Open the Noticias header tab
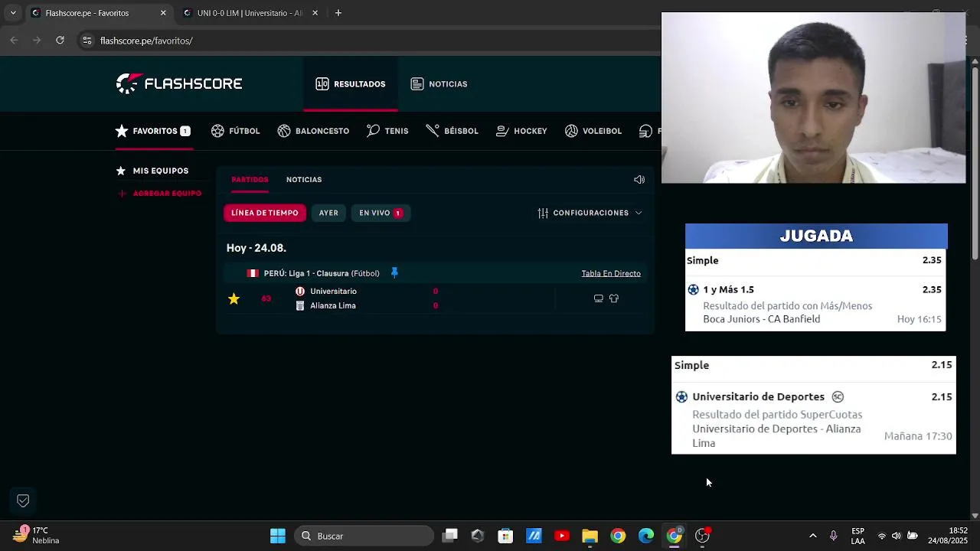 (439, 84)
